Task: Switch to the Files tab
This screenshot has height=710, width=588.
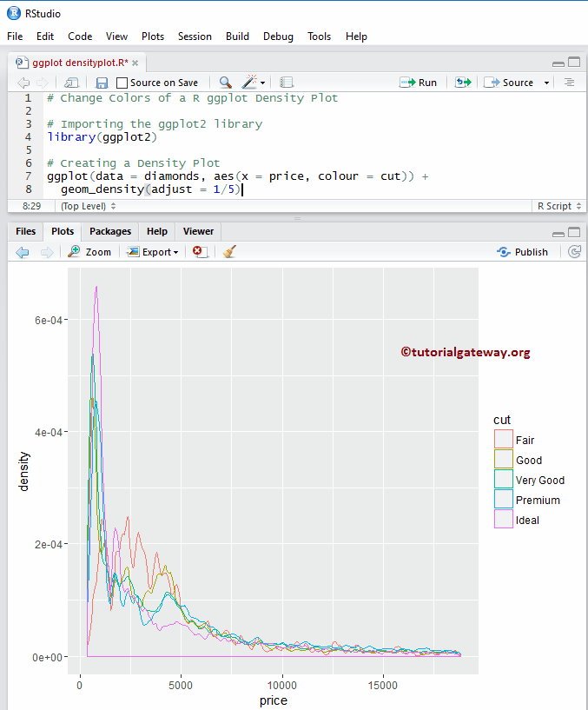Action: click(25, 231)
